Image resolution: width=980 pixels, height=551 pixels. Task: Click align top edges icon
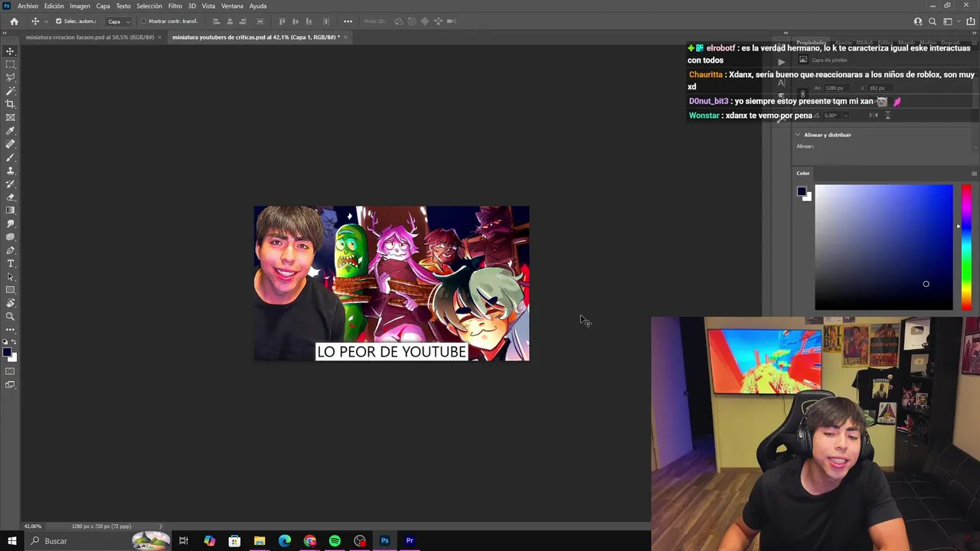282,21
